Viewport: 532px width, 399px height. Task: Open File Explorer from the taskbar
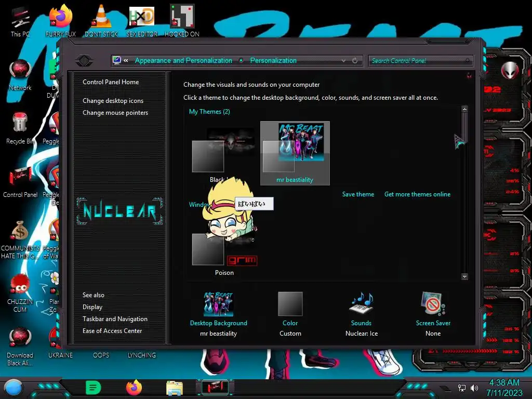pyautogui.click(x=175, y=388)
